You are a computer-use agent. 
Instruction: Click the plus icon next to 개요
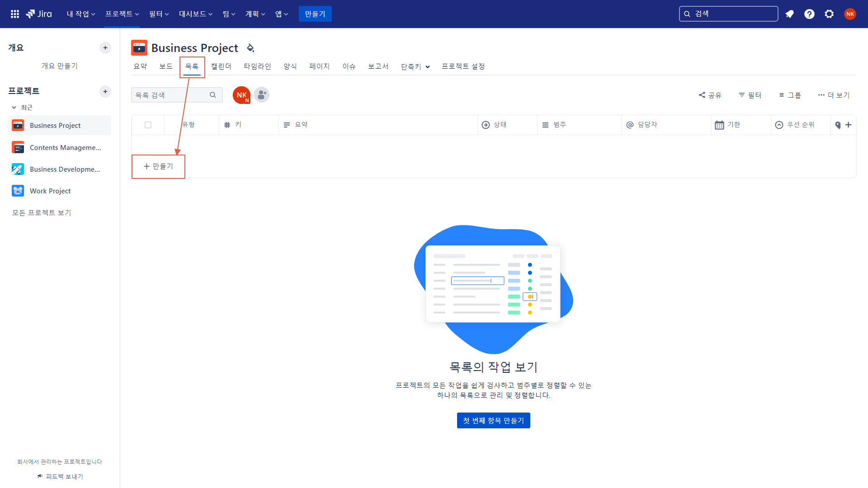pos(105,47)
